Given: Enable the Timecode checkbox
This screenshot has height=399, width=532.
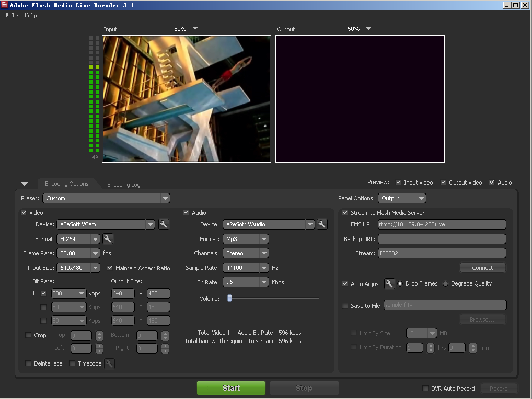Looking at the screenshot, I should [72, 363].
